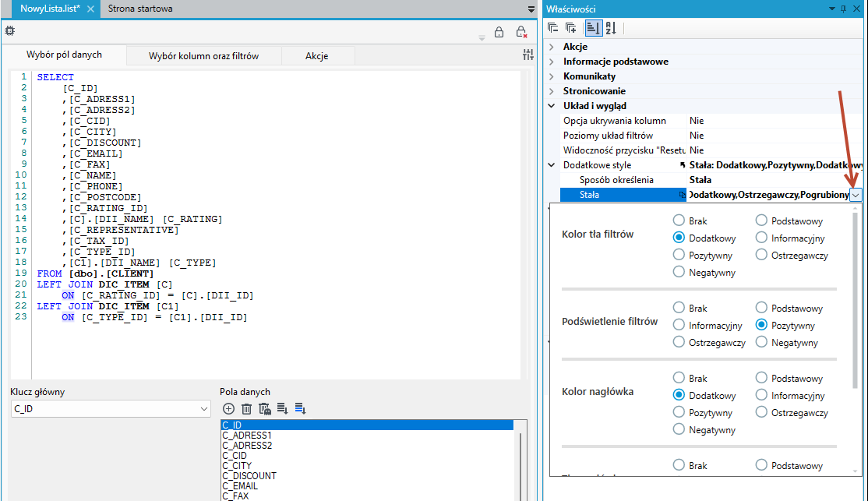Collapse all categories in the Właściwości toolbar
This screenshot has width=868, height=501.
point(552,28)
